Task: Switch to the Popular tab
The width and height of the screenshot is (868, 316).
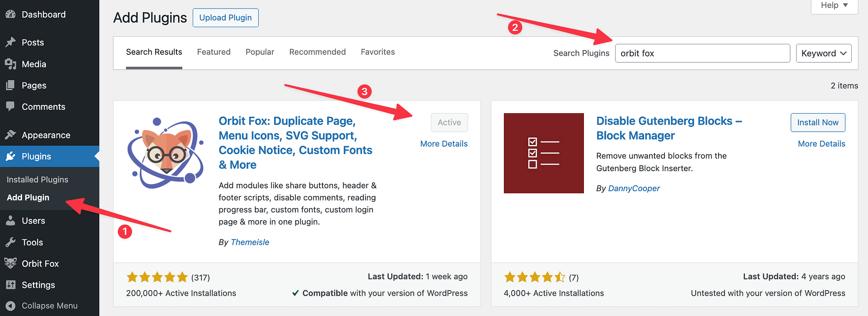Action: click(260, 52)
